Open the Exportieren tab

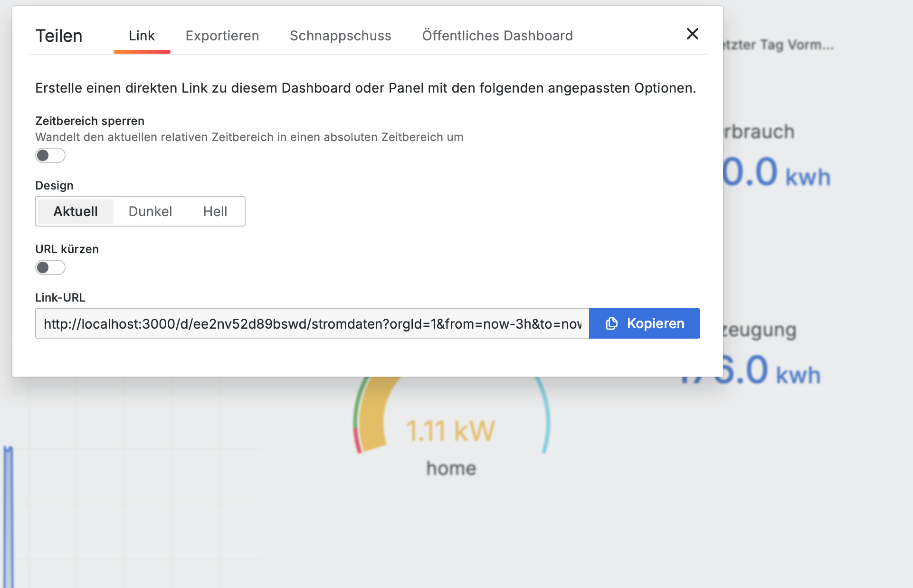tap(222, 36)
